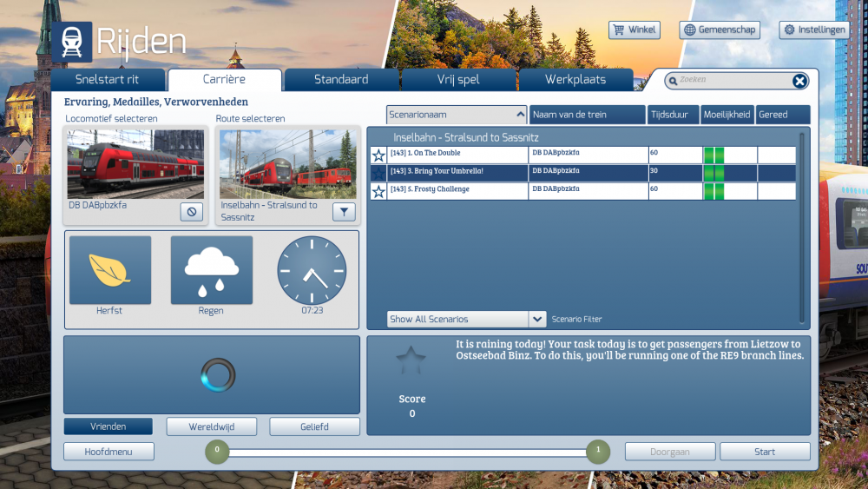Switch leaderboard to Wereldwijd

pos(212,426)
